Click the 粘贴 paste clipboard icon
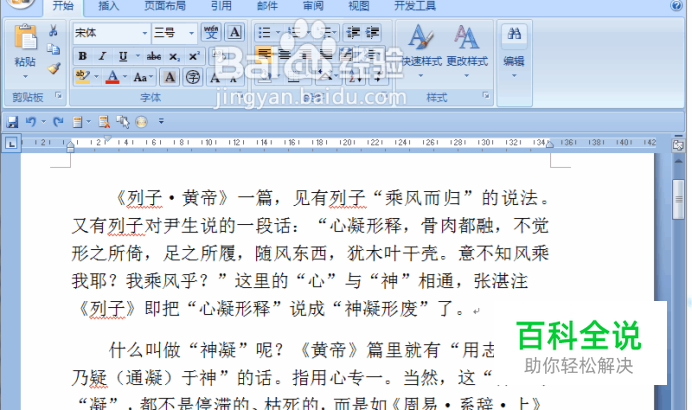This screenshot has width=692, height=410. pyautogui.click(x=25, y=37)
